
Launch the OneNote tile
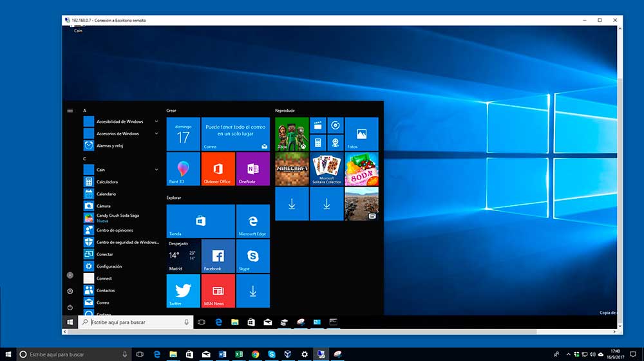[x=253, y=169]
